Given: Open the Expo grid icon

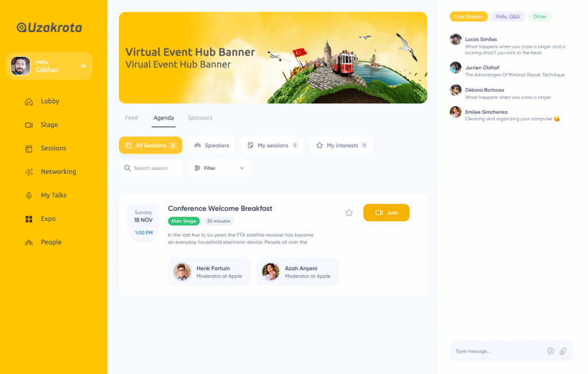Looking at the screenshot, I should pos(29,219).
